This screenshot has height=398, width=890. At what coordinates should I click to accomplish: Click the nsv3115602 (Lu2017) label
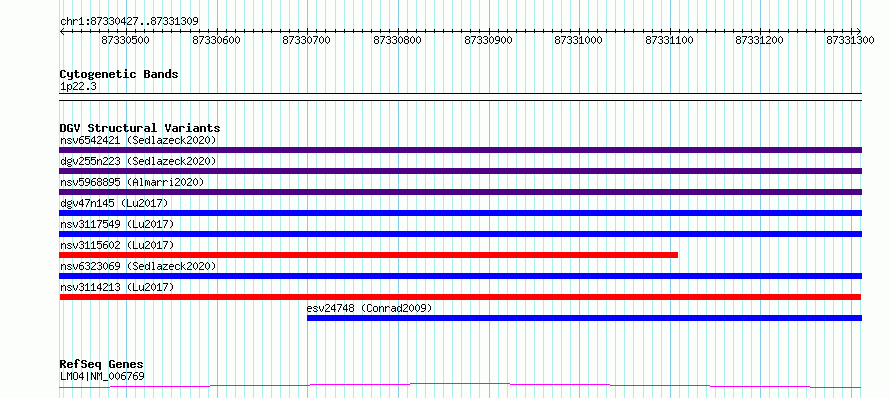(x=117, y=245)
